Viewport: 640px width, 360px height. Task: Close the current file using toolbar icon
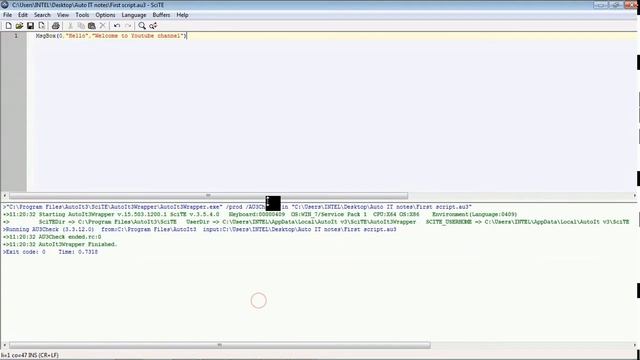pyautogui.click(x=42, y=26)
